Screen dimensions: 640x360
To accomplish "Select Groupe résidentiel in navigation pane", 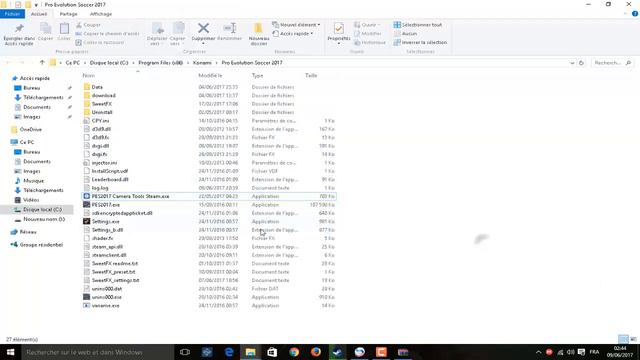I will tap(41, 244).
